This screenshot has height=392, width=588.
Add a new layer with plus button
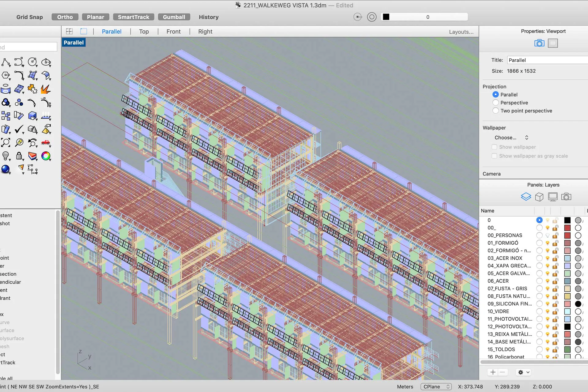pyautogui.click(x=493, y=372)
